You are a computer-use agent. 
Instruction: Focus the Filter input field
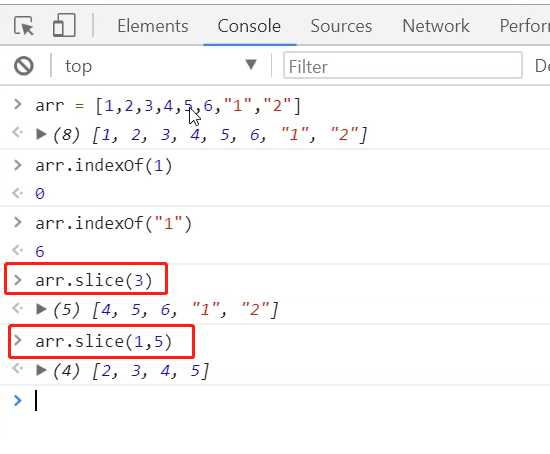(403, 66)
